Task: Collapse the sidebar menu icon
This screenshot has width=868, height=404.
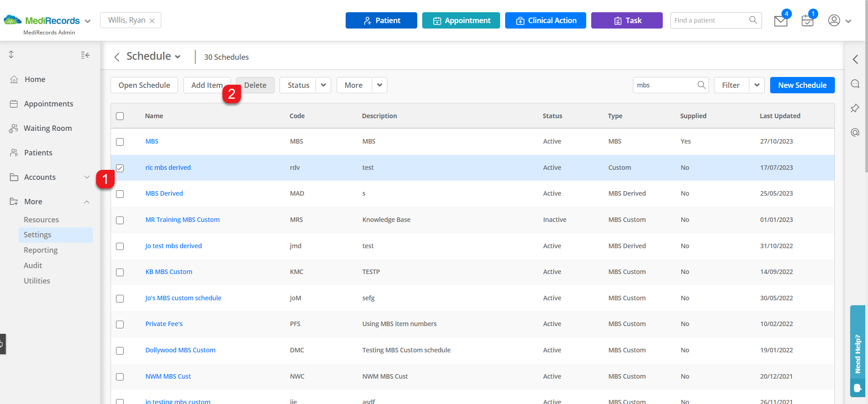Action: [x=85, y=55]
